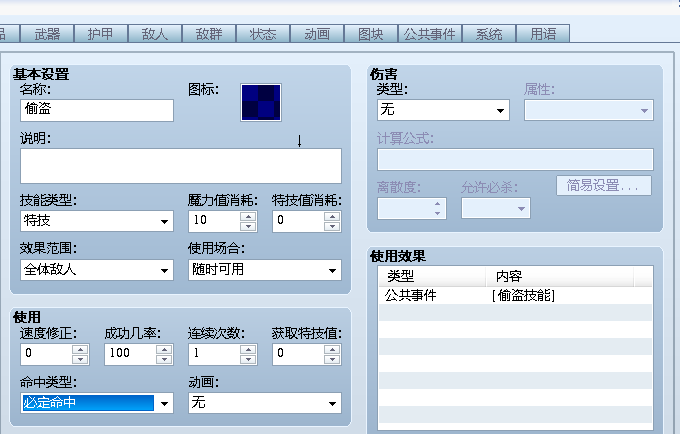Select the 公共事件 row in 使用效果 list
The width and height of the screenshot is (680, 434).
[515, 295]
